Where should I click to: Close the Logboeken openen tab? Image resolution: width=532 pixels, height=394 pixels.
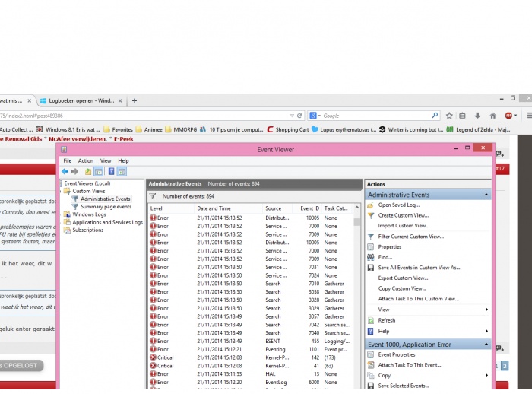[x=120, y=101]
